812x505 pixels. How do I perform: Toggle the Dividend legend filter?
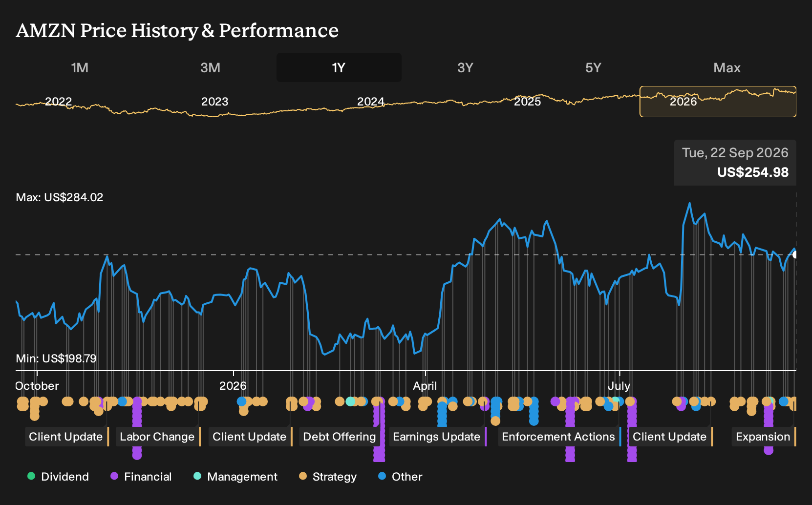coord(58,477)
